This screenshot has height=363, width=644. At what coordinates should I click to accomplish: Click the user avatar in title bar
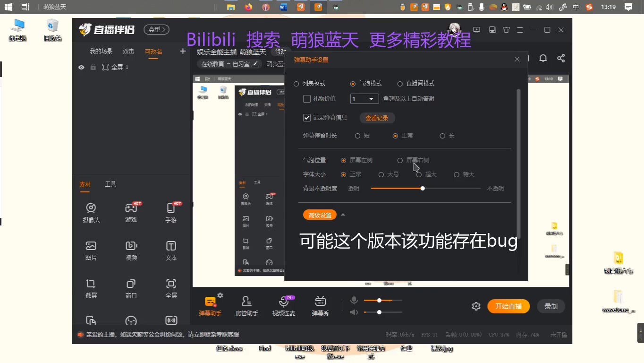tap(454, 29)
